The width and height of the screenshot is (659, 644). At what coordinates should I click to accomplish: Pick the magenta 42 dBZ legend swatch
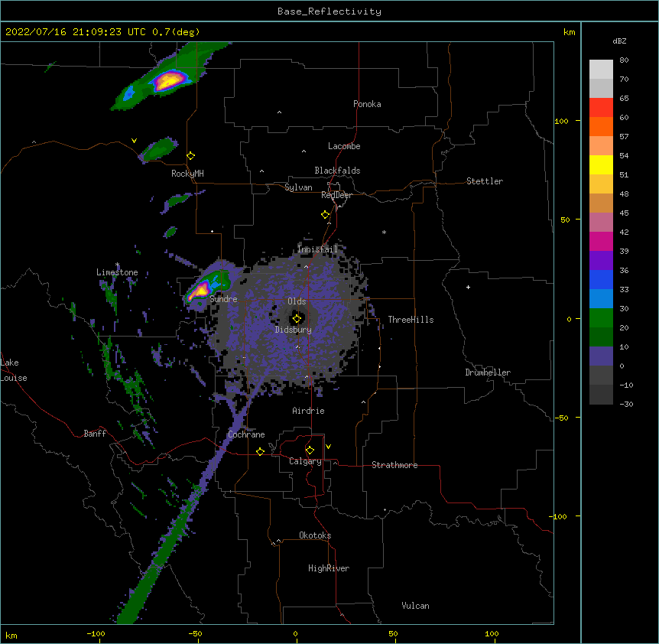601,241
